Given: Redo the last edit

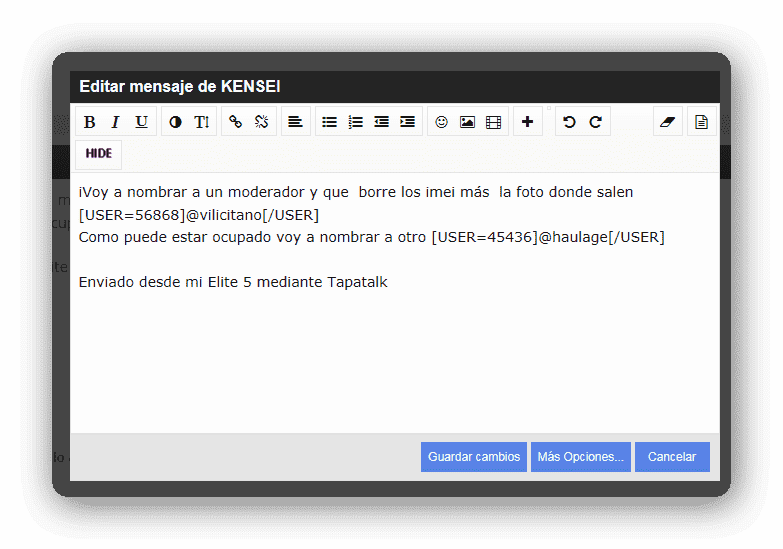Looking at the screenshot, I should pos(595,122).
